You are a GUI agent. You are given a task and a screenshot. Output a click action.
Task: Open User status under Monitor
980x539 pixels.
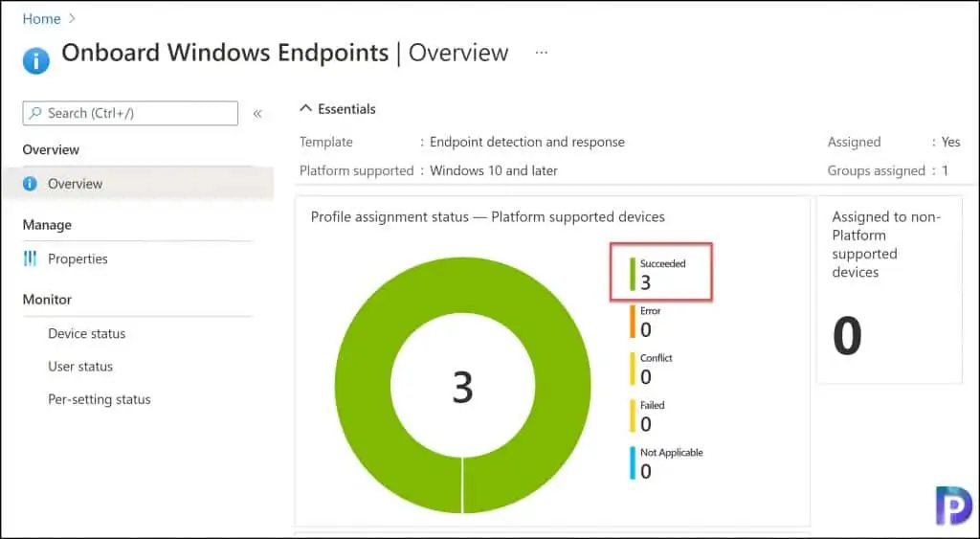pos(80,367)
